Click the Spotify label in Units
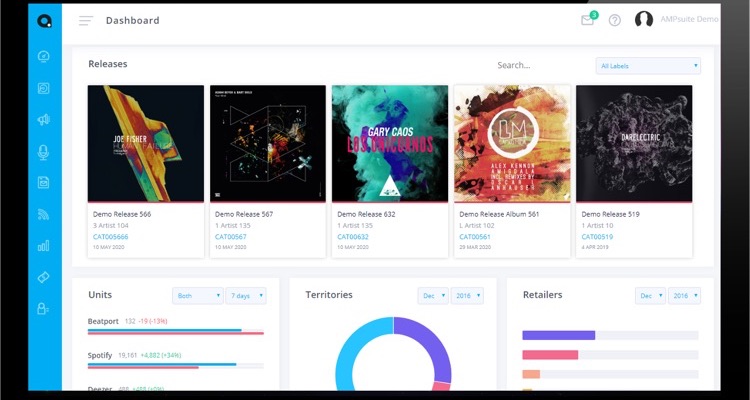 pos(100,356)
